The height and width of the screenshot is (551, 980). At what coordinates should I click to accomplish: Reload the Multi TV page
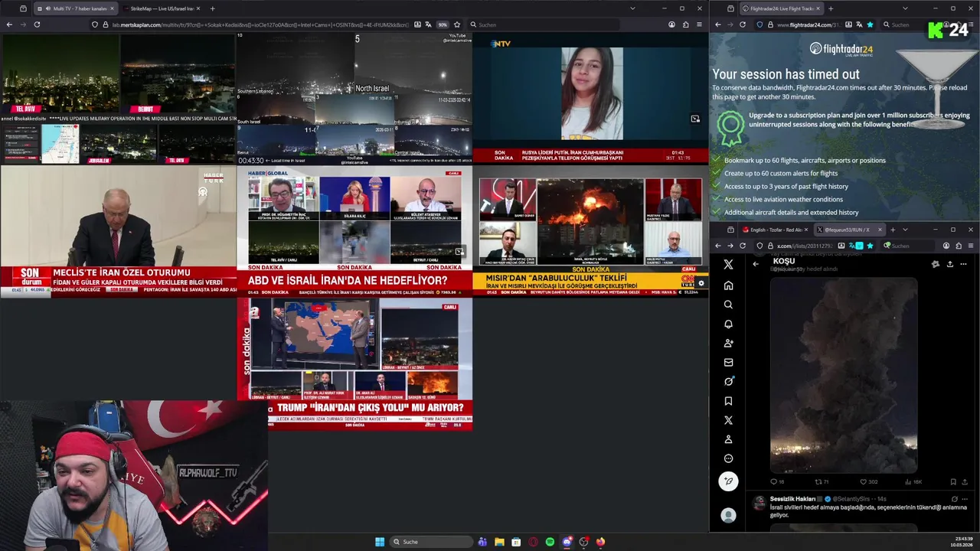coord(37,24)
